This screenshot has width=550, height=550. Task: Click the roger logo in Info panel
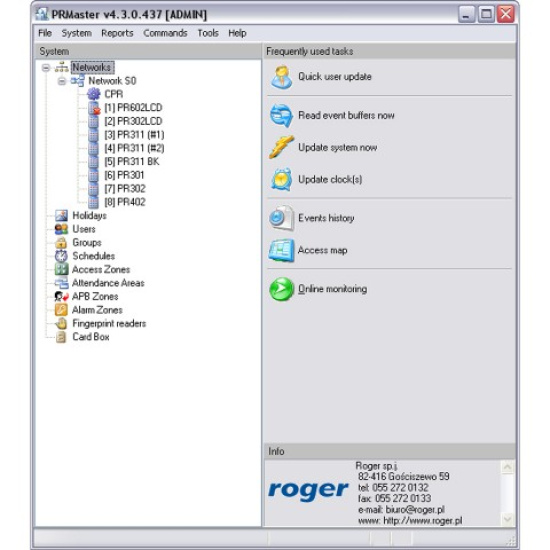(x=308, y=490)
